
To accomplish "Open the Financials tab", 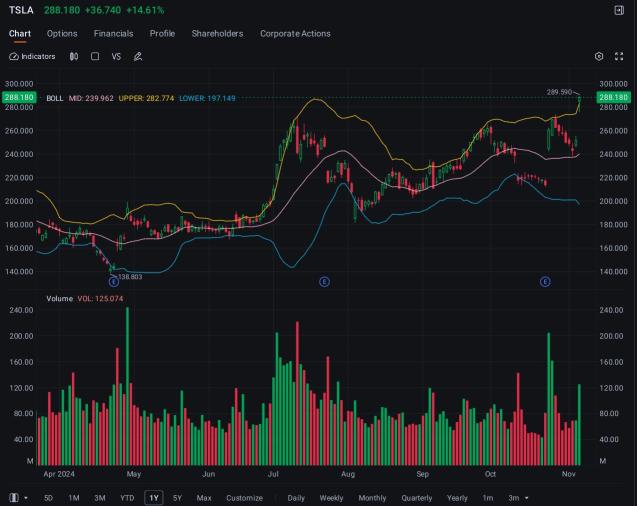I will click(x=113, y=34).
